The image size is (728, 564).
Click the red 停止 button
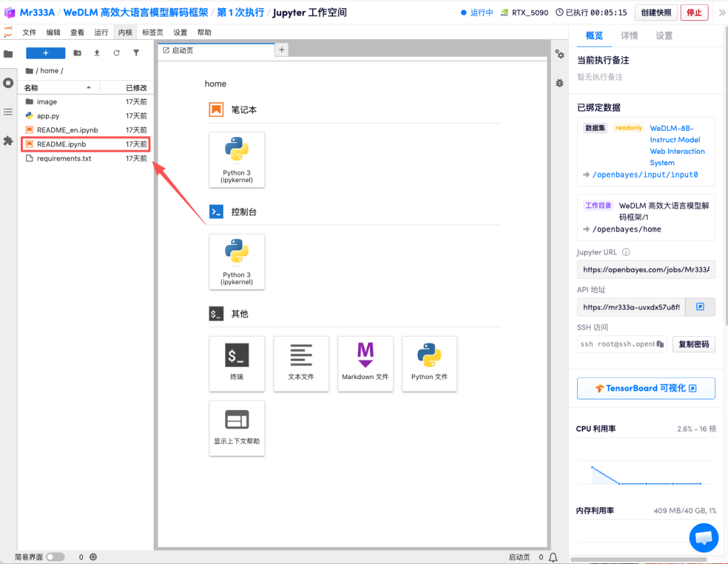click(x=694, y=13)
